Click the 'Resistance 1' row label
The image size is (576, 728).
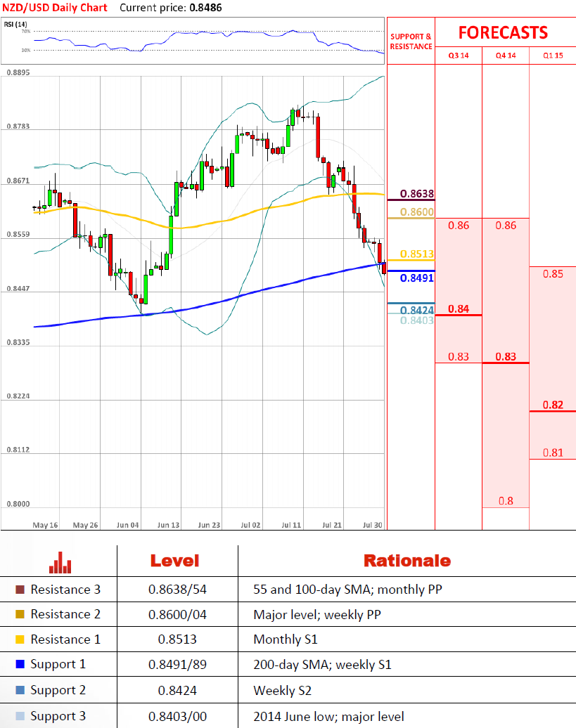(65, 639)
